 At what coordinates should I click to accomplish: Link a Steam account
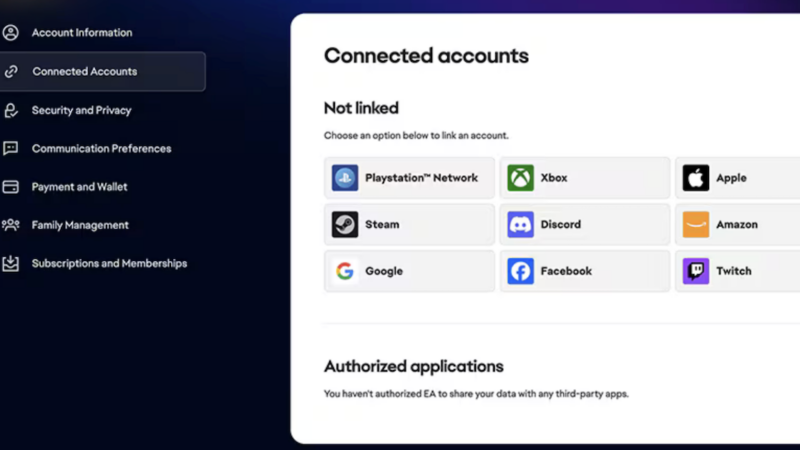tap(409, 224)
